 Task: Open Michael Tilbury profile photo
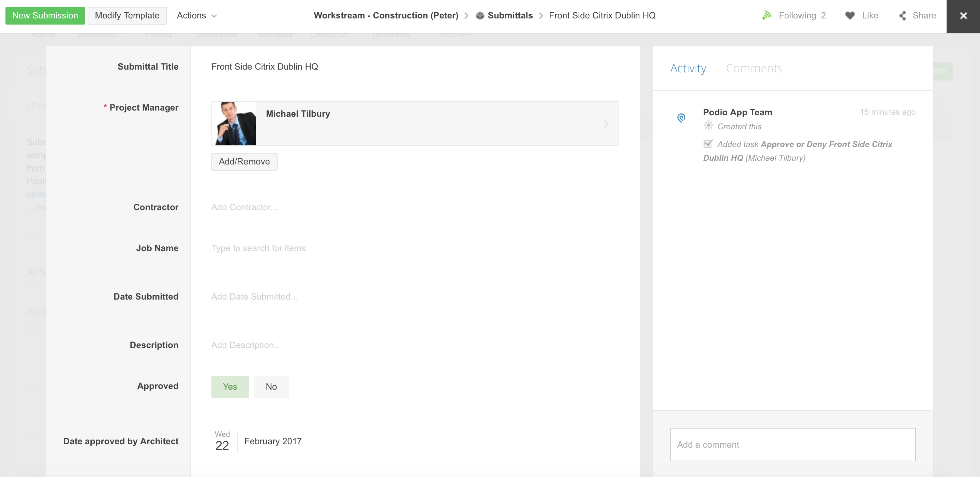click(x=234, y=123)
